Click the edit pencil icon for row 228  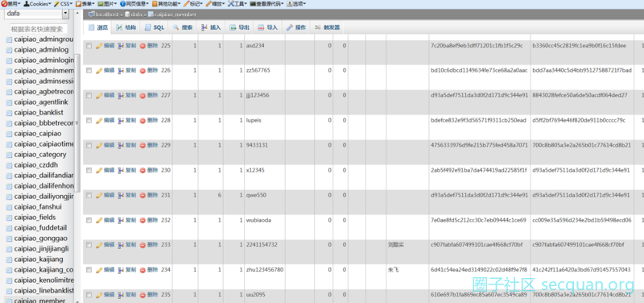[x=98, y=120]
